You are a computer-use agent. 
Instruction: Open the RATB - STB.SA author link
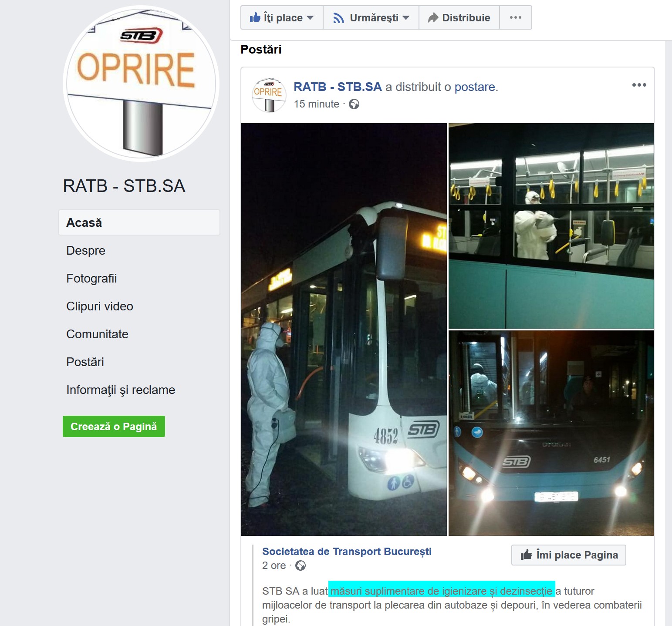coord(338,87)
